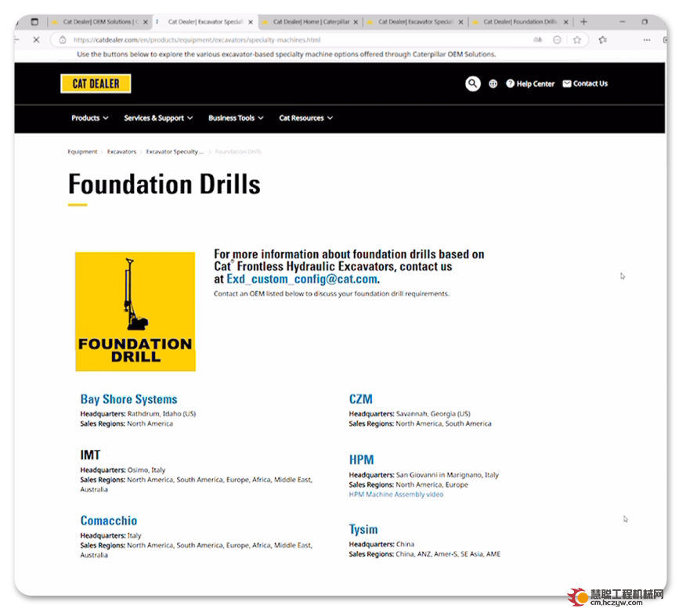Go to Equipment in the breadcrumb

coord(82,152)
